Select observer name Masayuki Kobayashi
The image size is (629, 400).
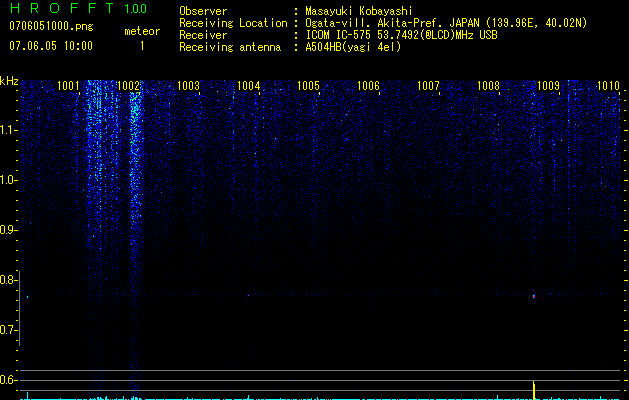[x=358, y=11]
